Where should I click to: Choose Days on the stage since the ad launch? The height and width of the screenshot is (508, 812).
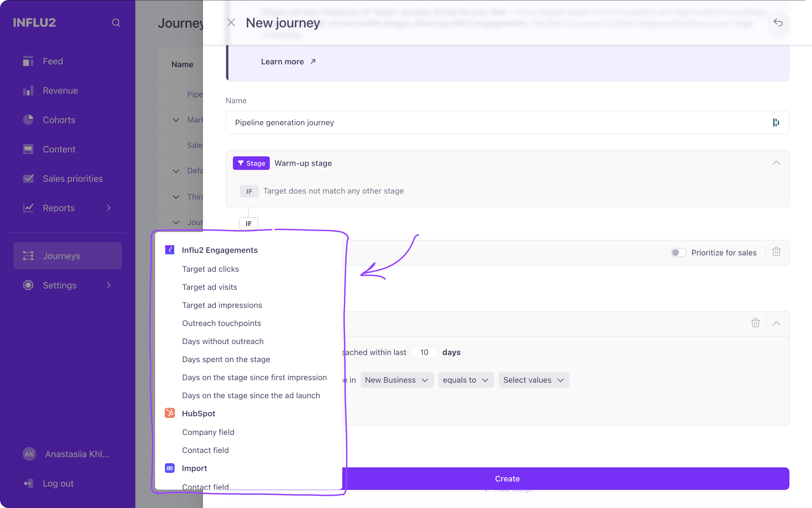click(251, 395)
